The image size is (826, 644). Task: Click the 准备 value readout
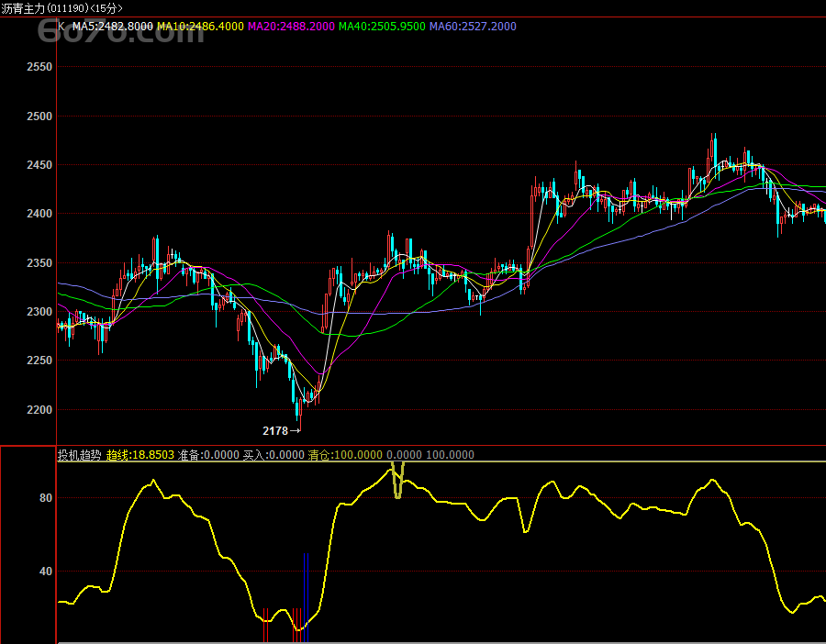coord(207,455)
